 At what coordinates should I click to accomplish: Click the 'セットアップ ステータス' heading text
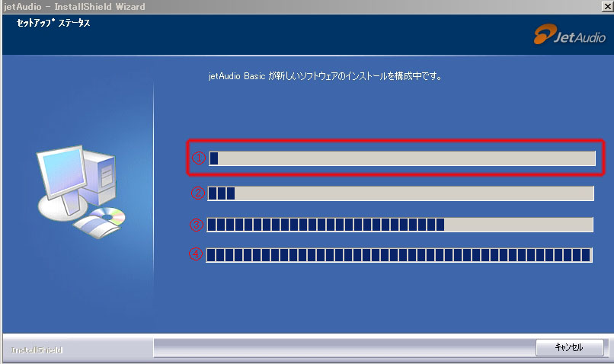53,23
